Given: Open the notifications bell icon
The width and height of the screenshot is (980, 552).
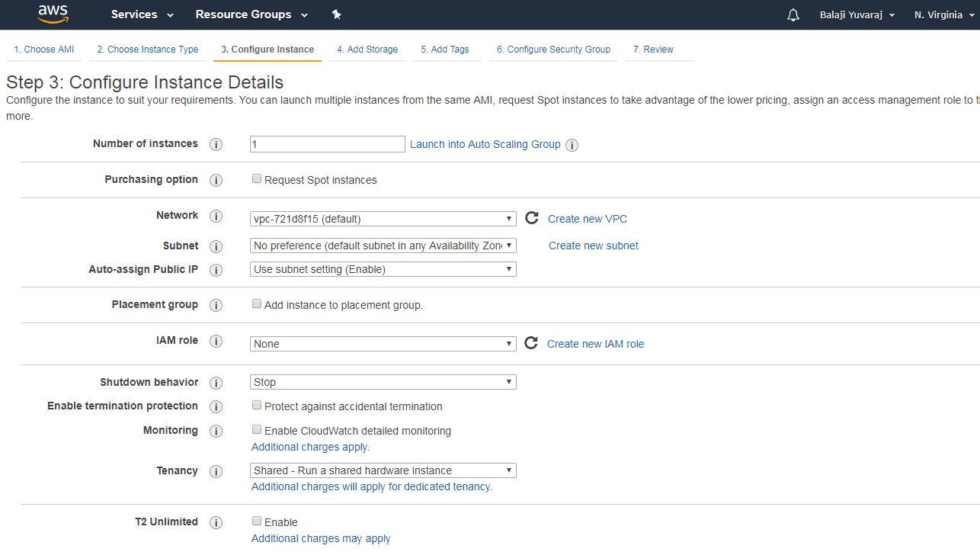Looking at the screenshot, I should (x=793, y=15).
